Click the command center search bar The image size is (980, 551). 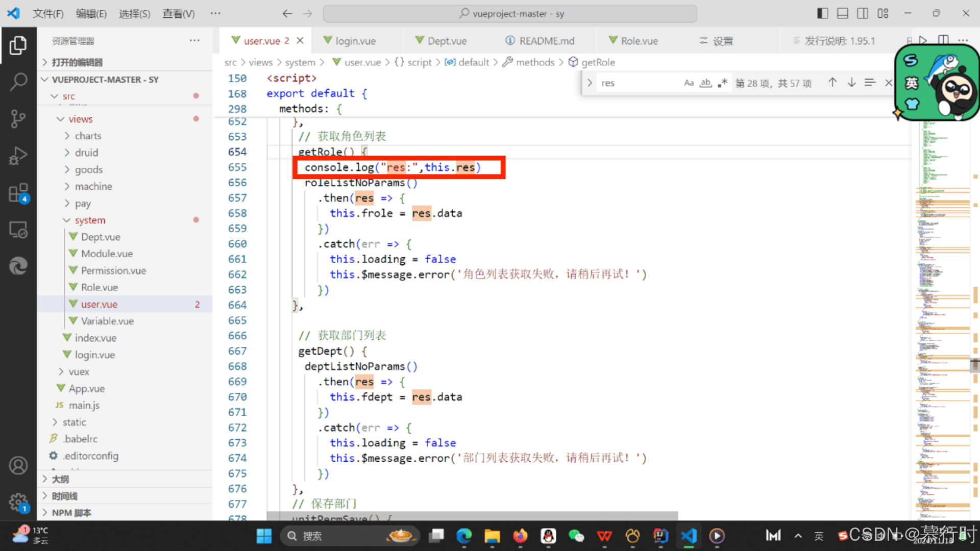tap(509, 14)
